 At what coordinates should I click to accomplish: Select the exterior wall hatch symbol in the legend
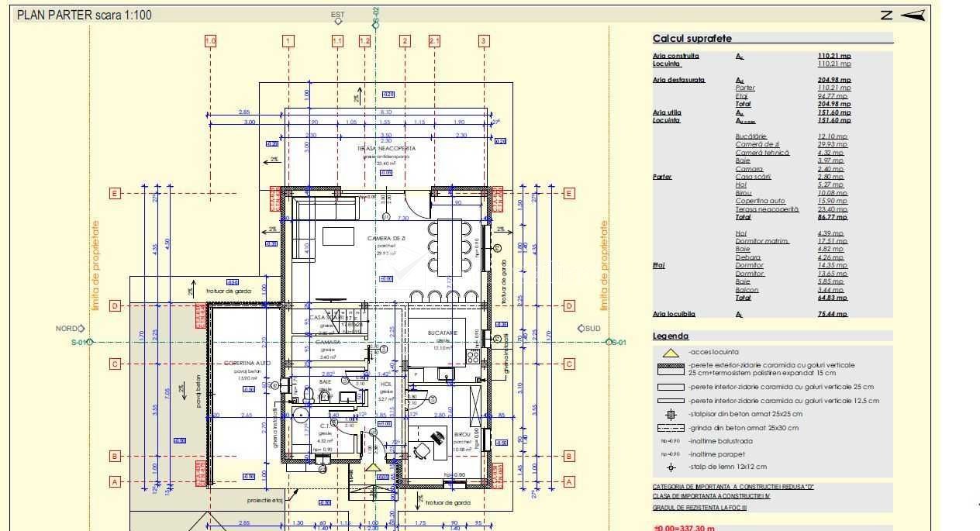671,369
